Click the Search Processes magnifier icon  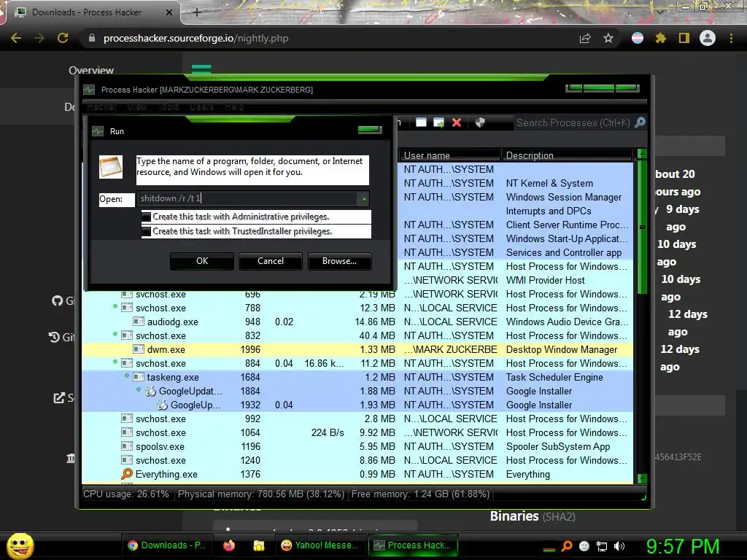640,122
